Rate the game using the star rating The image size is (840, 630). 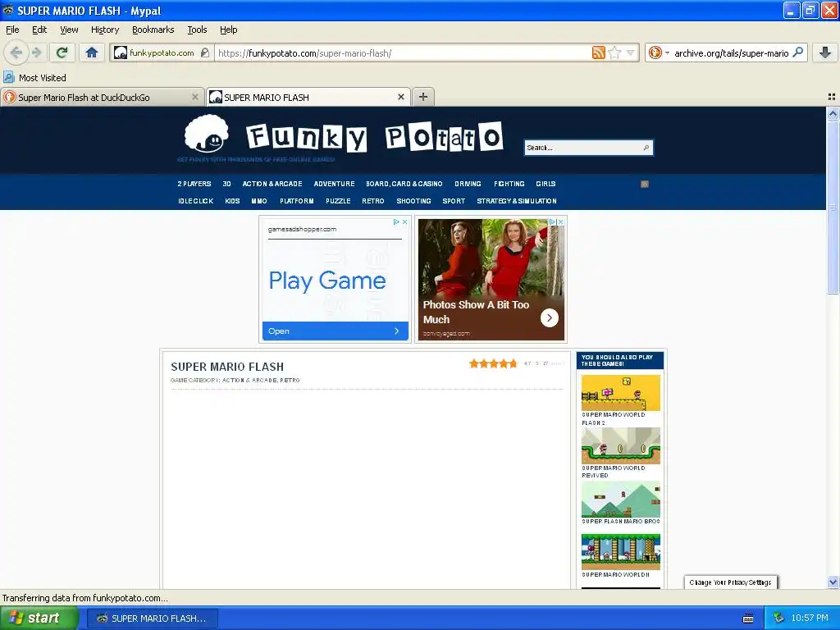[493, 363]
